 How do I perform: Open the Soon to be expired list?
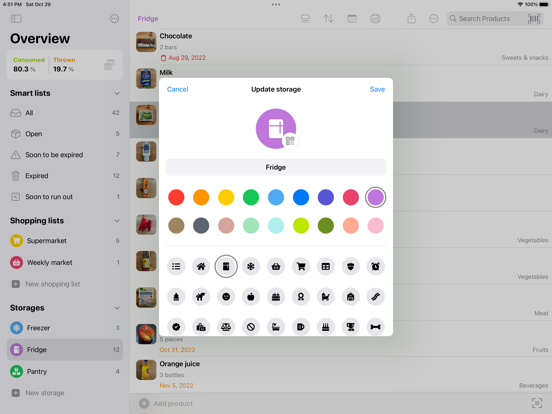point(65,155)
